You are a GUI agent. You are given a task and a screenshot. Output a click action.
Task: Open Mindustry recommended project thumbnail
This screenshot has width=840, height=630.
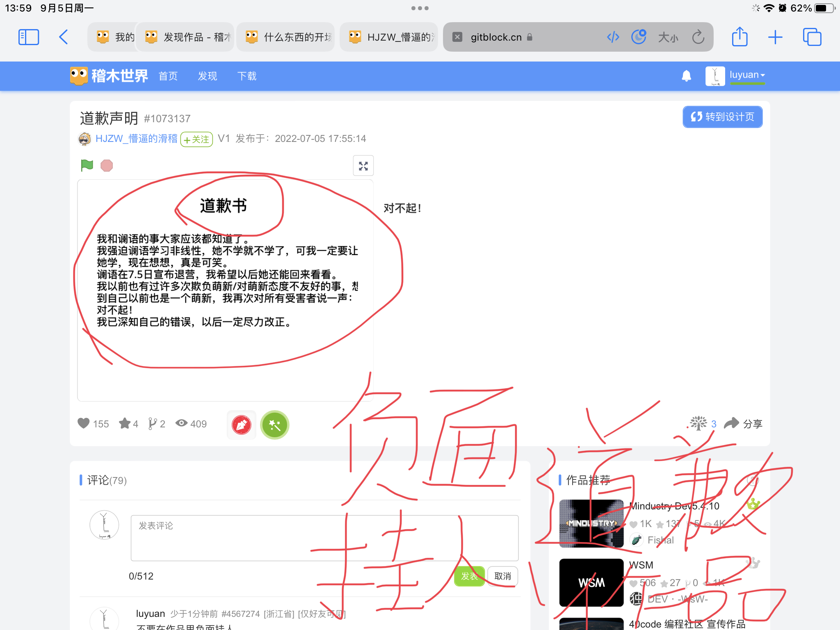coord(591,523)
